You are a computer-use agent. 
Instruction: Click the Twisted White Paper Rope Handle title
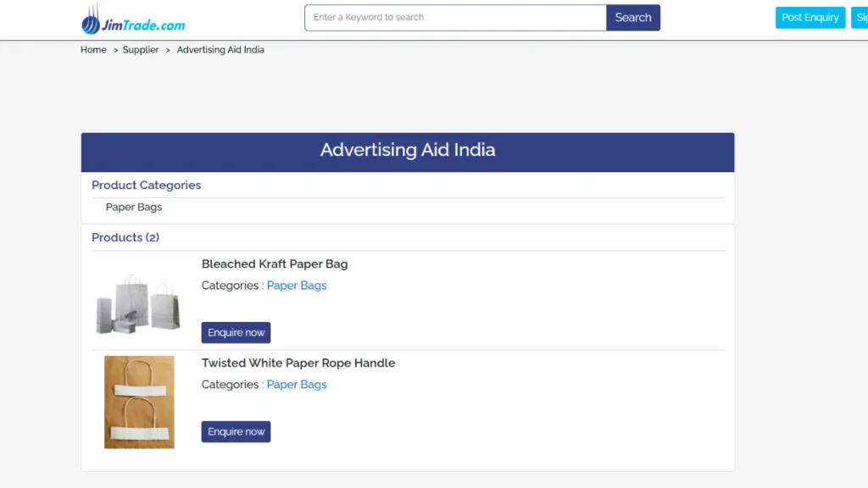tap(298, 363)
